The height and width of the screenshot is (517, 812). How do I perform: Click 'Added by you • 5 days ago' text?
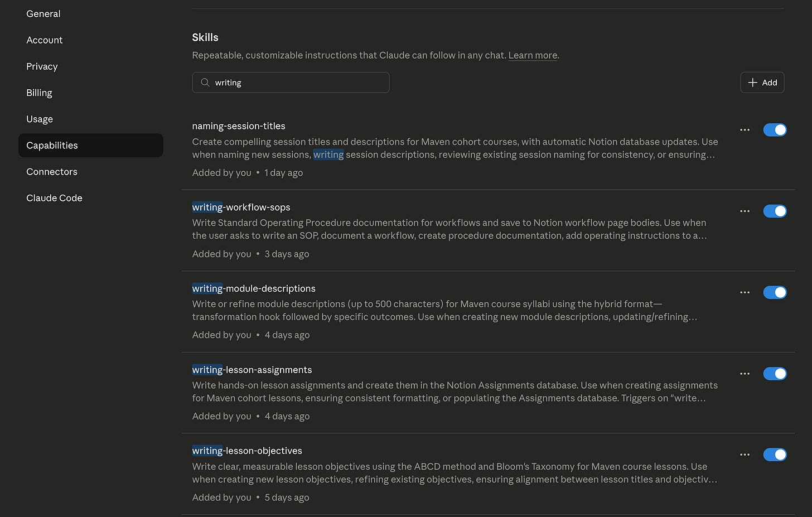pyautogui.click(x=250, y=497)
